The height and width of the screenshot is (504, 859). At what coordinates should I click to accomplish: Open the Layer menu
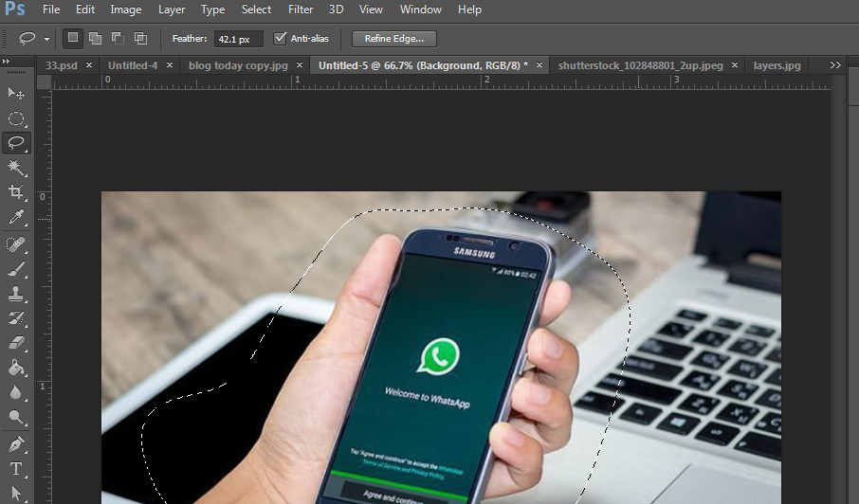[x=172, y=9]
